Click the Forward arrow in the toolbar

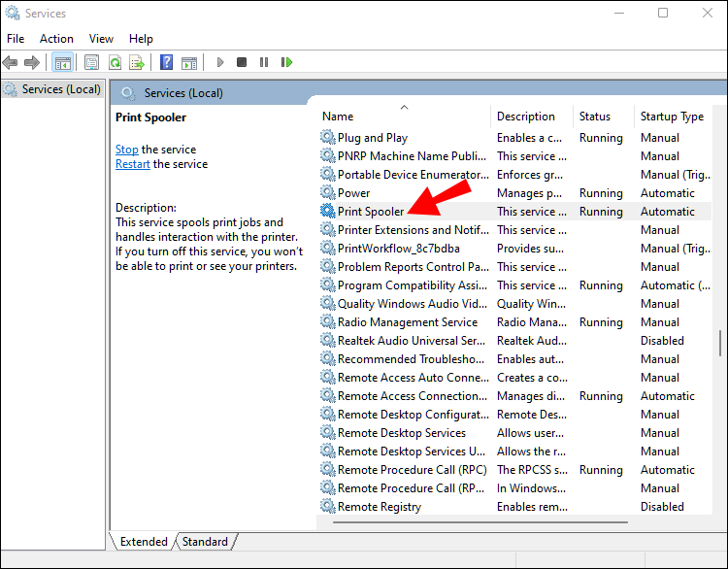32,62
